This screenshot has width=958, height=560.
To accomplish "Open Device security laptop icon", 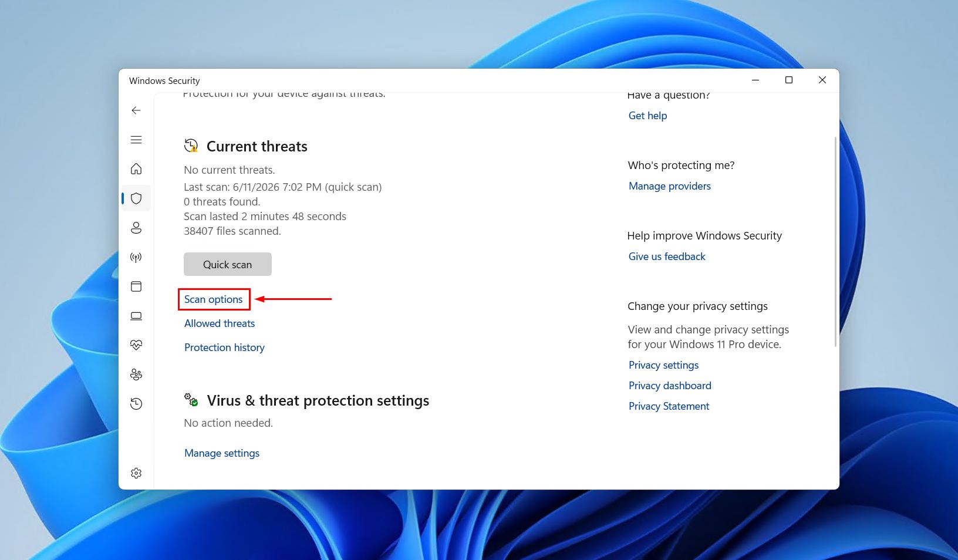I will 136,316.
